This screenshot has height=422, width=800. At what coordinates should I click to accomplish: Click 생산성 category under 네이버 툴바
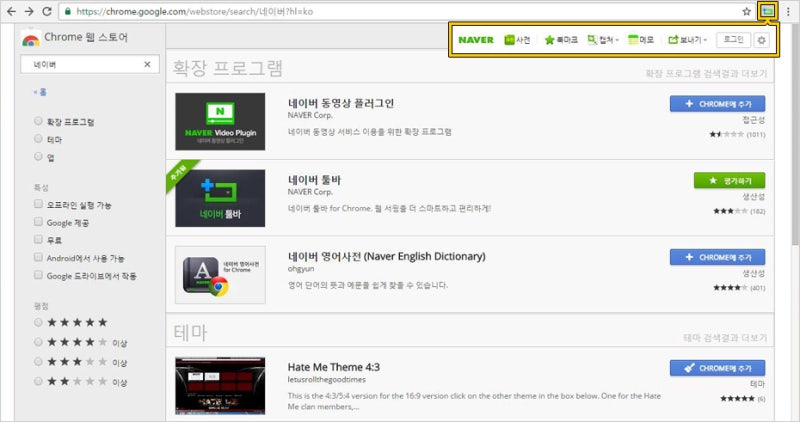[x=754, y=196]
